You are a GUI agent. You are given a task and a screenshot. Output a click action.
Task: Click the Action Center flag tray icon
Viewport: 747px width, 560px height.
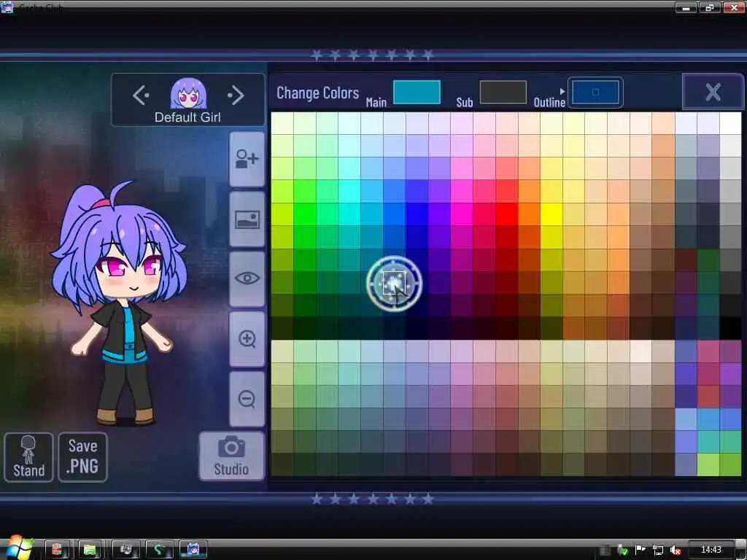pos(640,550)
